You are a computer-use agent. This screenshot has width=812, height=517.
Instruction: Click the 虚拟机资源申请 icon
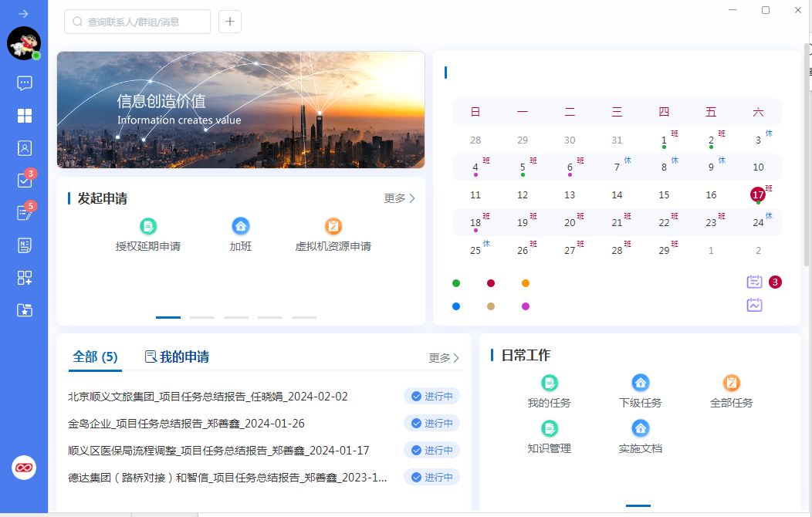333,226
